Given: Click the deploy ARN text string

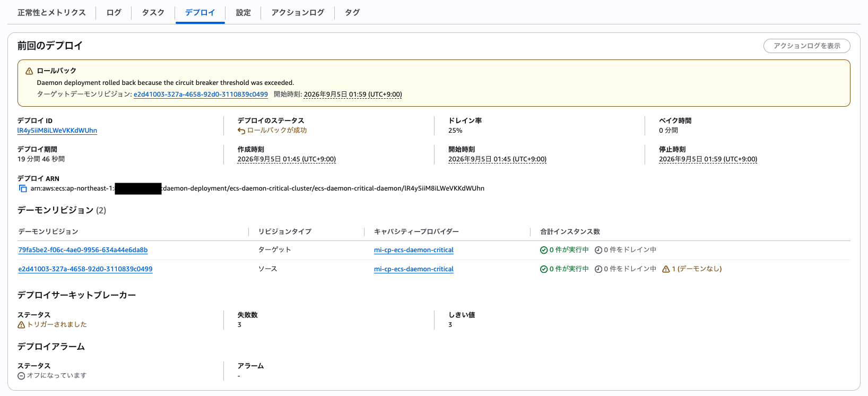Looking at the screenshot, I should tap(257, 188).
